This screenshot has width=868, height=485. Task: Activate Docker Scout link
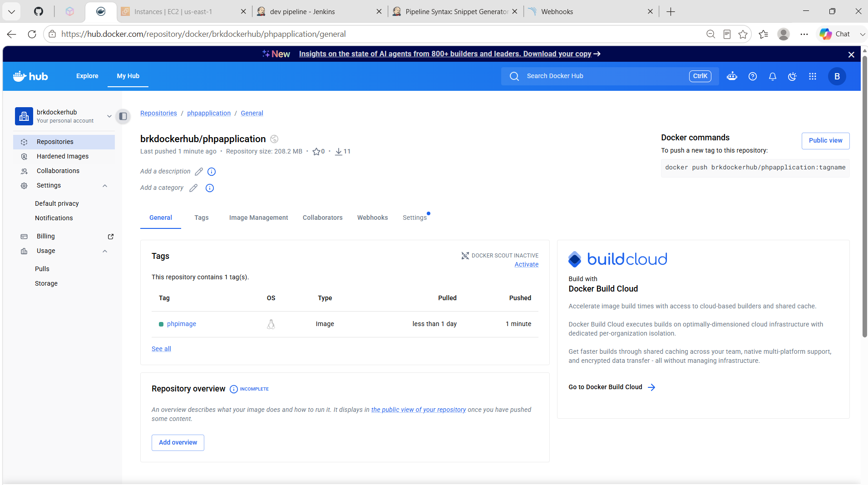tap(526, 265)
